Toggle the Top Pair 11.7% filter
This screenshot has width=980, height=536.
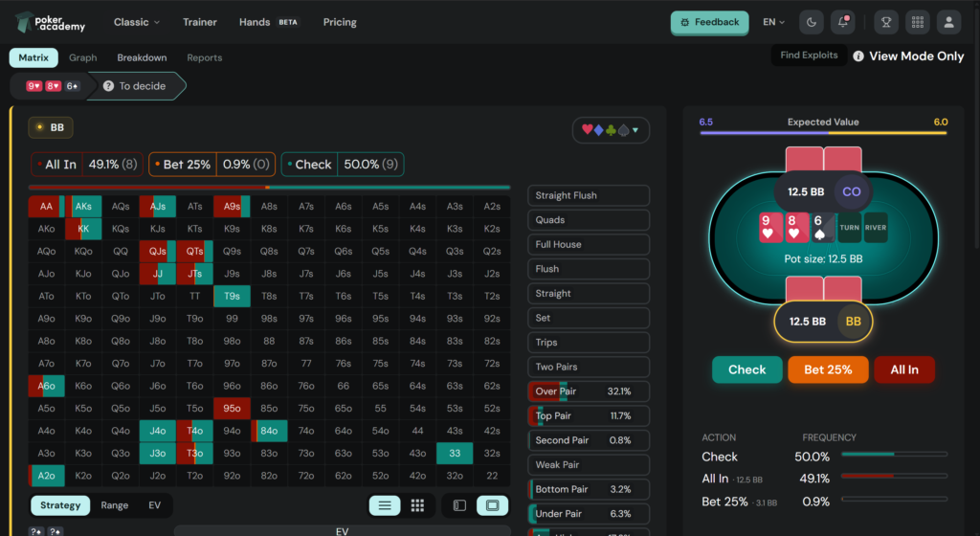coord(589,415)
